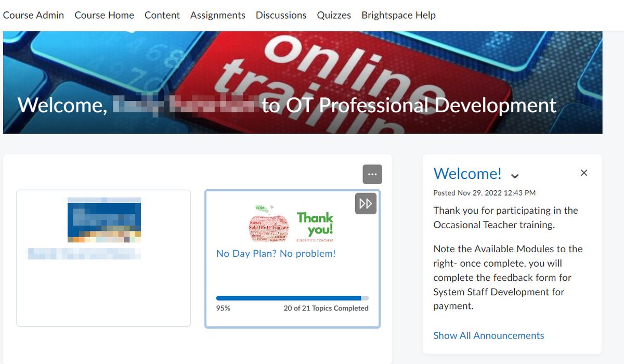The width and height of the screenshot is (624, 364).
Task: Go to Course Home
Action: 104,15
